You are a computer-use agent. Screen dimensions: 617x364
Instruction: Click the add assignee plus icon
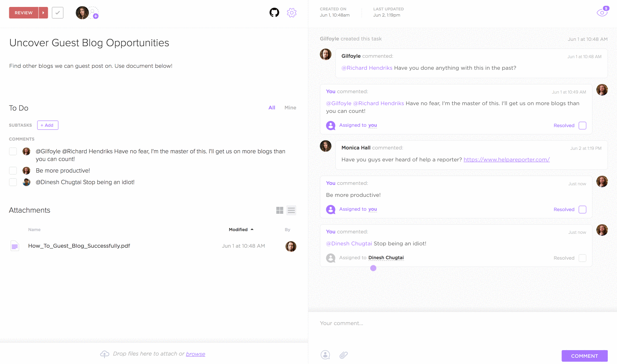click(95, 16)
